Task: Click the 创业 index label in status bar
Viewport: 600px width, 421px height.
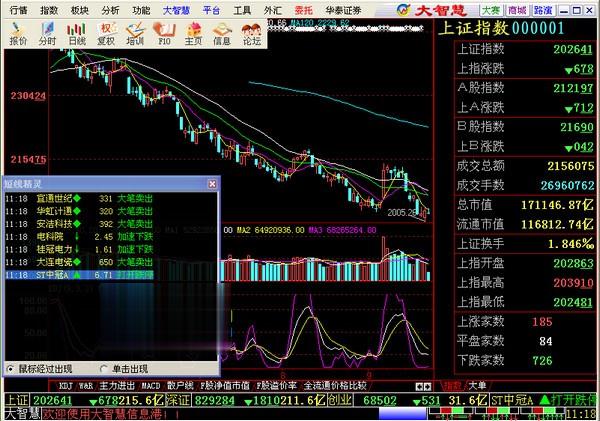Action: point(339,401)
